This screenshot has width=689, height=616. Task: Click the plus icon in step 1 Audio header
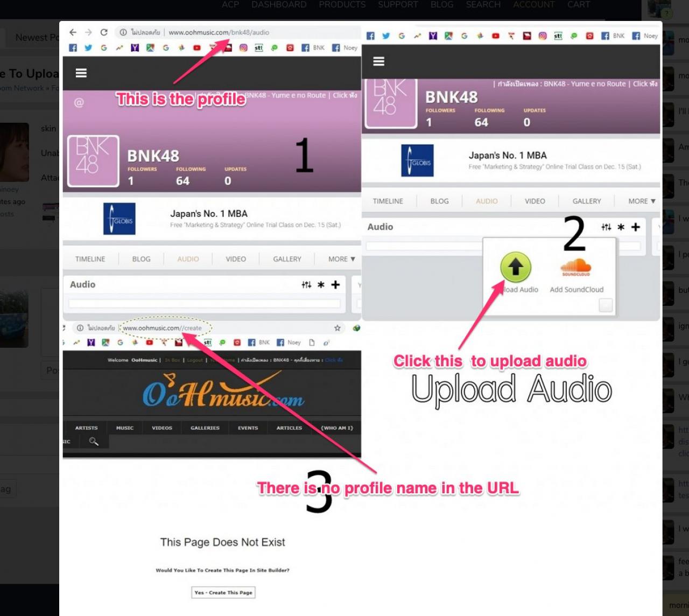pyautogui.click(x=335, y=285)
